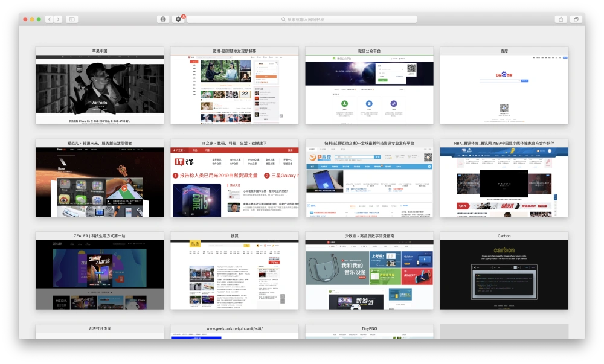Select the www.geekpark.net/zhuanti/edit/ tab
Screen dimensions: 604x364
(234, 331)
